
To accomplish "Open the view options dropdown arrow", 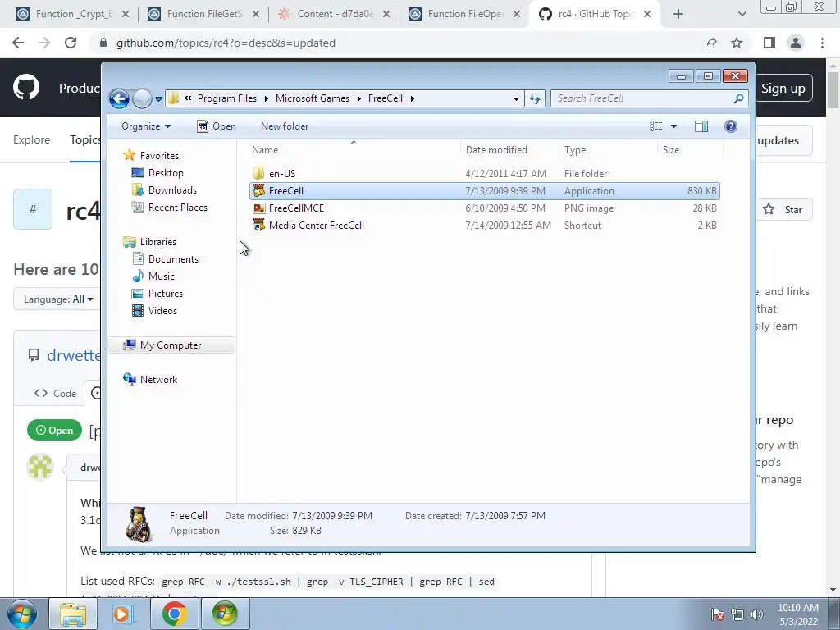I will 674,126.
